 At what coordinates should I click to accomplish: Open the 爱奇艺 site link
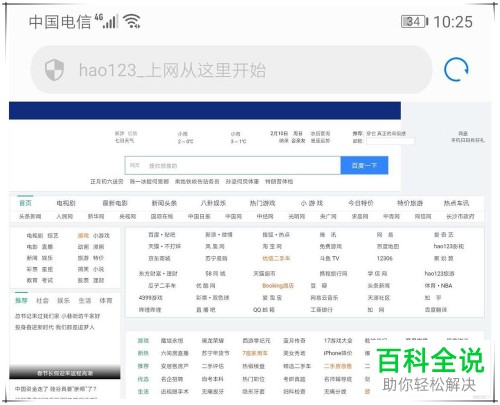click(x=444, y=235)
